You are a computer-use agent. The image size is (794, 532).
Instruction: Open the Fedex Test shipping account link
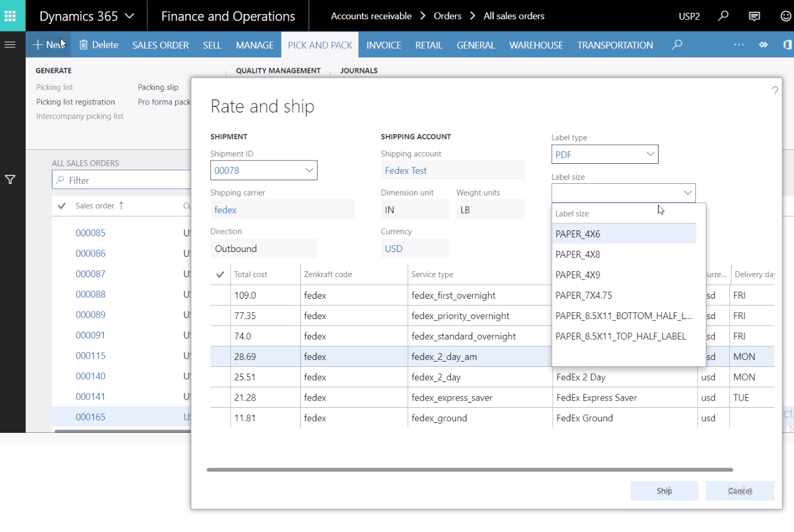[x=406, y=170]
